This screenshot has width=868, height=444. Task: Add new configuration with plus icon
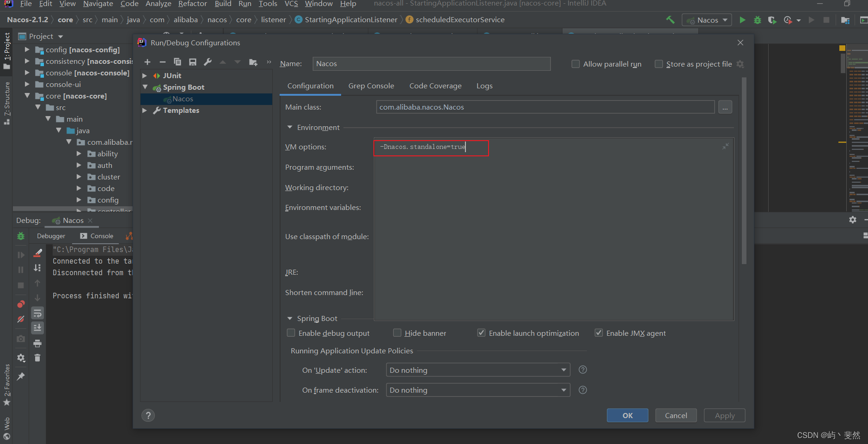pyautogui.click(x=147, y=62)
